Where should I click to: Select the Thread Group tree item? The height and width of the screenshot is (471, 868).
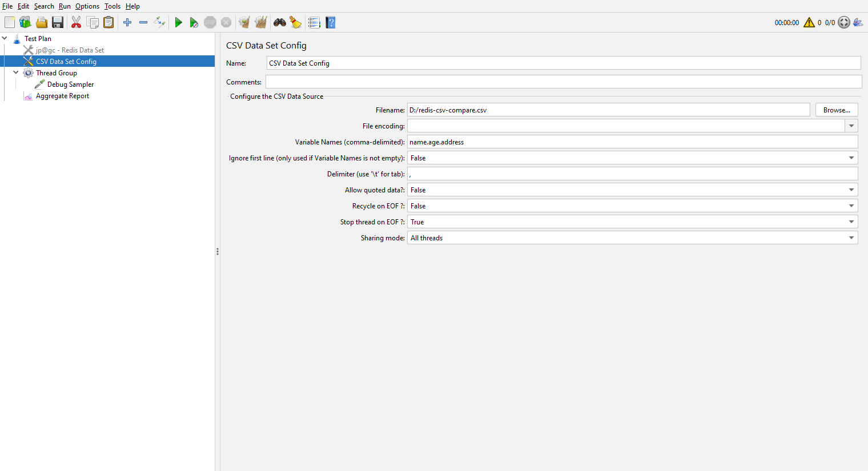coord(56,73)
